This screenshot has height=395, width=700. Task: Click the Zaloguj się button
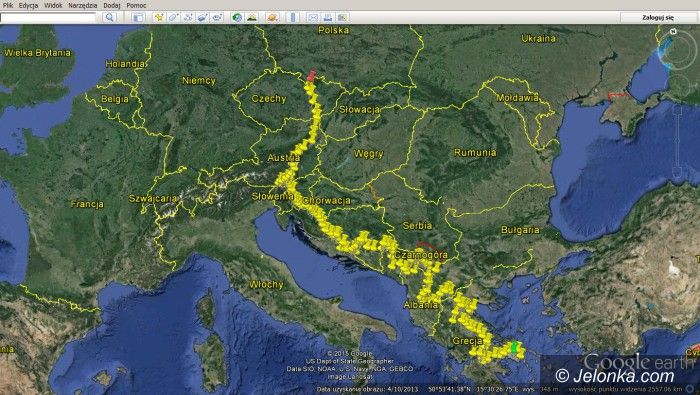(x=658, y=18)
